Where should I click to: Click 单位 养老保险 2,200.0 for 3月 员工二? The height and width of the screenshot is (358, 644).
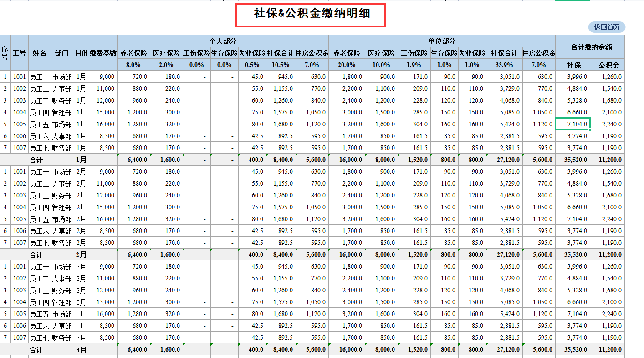[347, 278]
